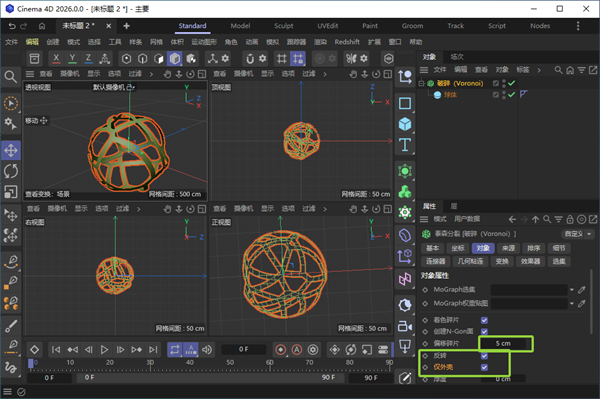Screen dimensions: 600x399
Task: Switch to the UVEdit layout tab
Action: pyautogui.click(x=328, y=26)
